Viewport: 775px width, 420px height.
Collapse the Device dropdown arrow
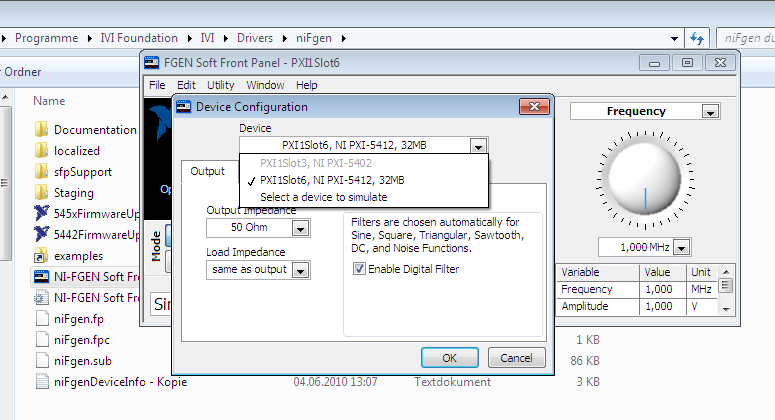478,146
